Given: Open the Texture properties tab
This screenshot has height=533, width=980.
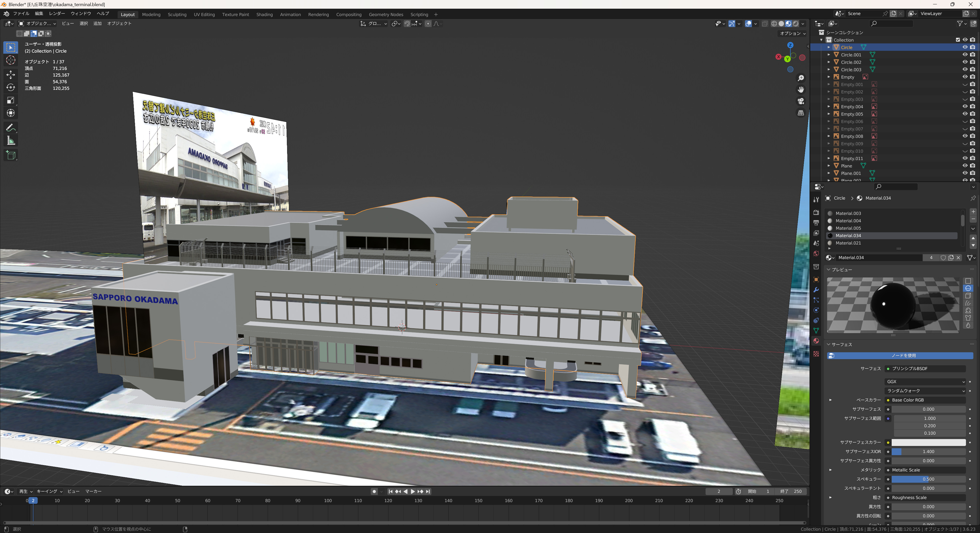Looking at the screenshot, I should 816,354.
